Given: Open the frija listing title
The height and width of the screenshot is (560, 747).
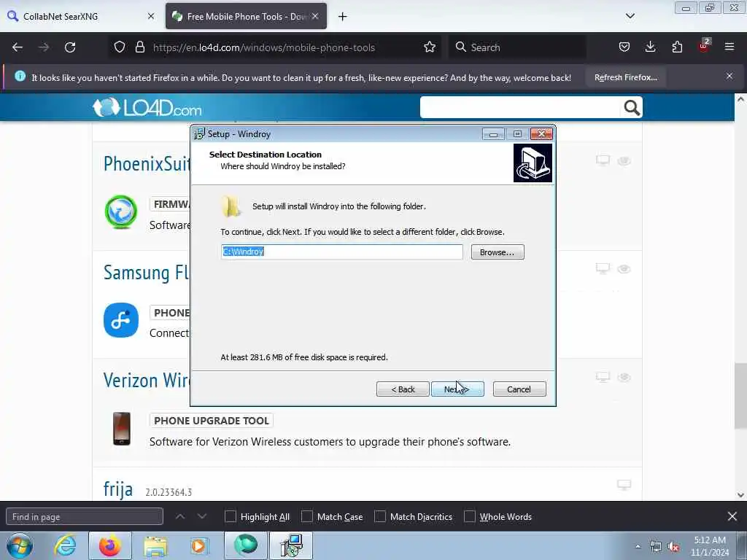Looking at the screenshot, I should pos(117,489).
